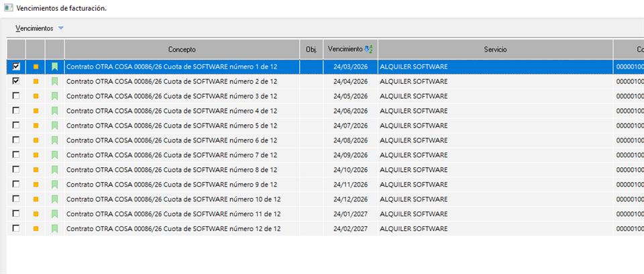Click green bookmark icon for cuota 7
This screenshot has height=274, width=644.
(x=55, y=155)
